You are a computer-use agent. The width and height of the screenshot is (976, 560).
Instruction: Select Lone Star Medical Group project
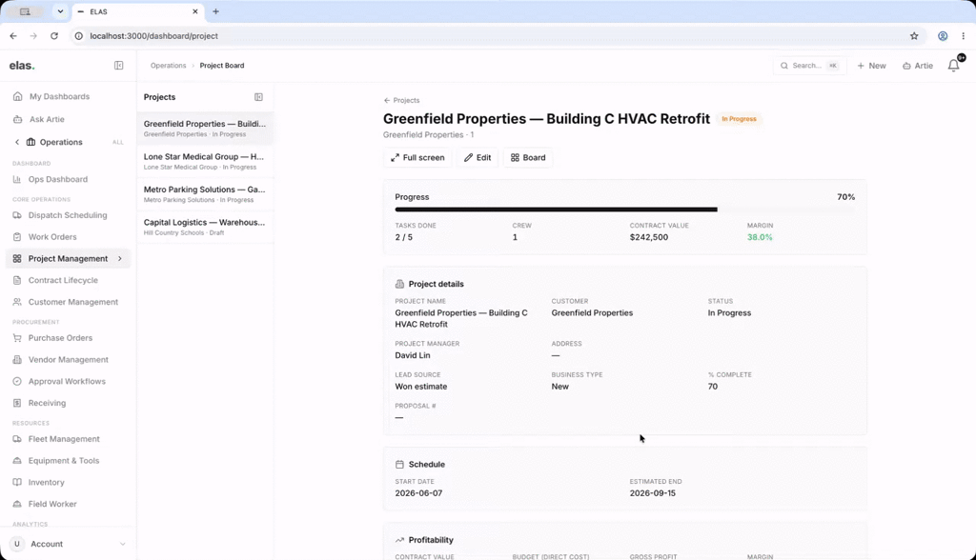click(205, 161)
